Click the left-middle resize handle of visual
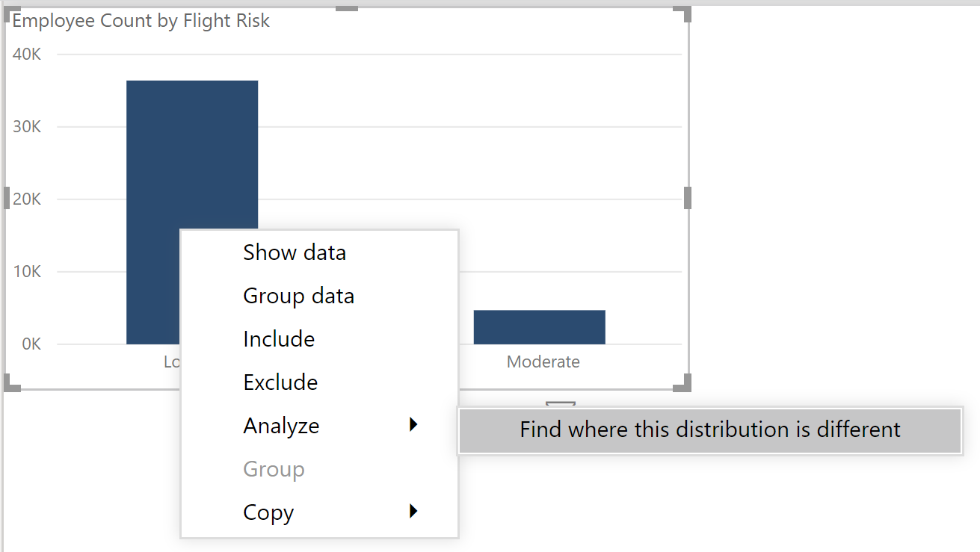 (x=7, y=198)
